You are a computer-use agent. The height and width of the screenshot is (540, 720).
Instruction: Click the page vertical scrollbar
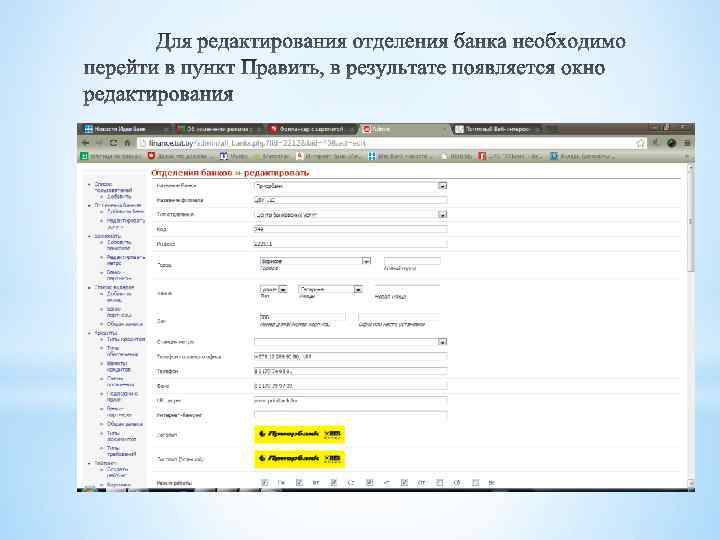(x=690, y=220)
